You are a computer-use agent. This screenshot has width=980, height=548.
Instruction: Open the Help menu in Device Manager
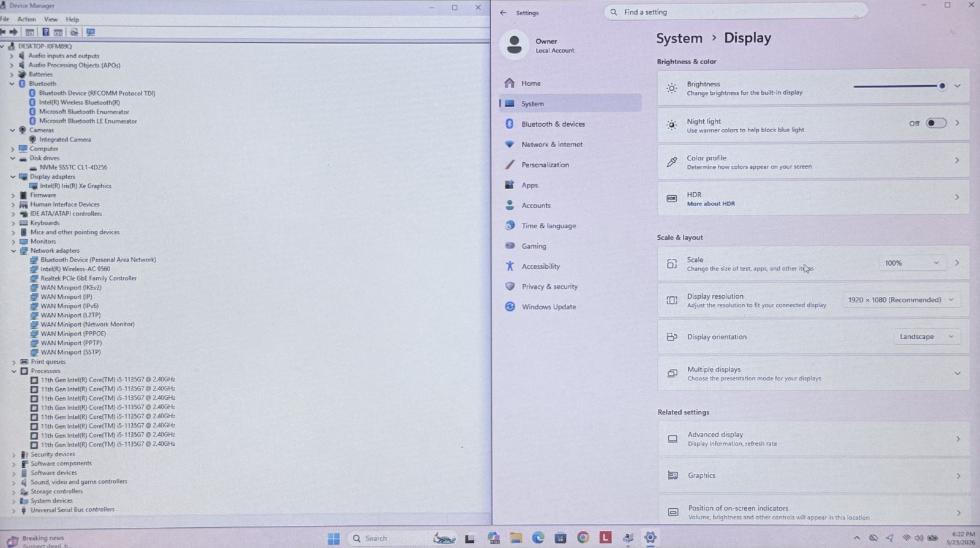(x=72, y=20)
